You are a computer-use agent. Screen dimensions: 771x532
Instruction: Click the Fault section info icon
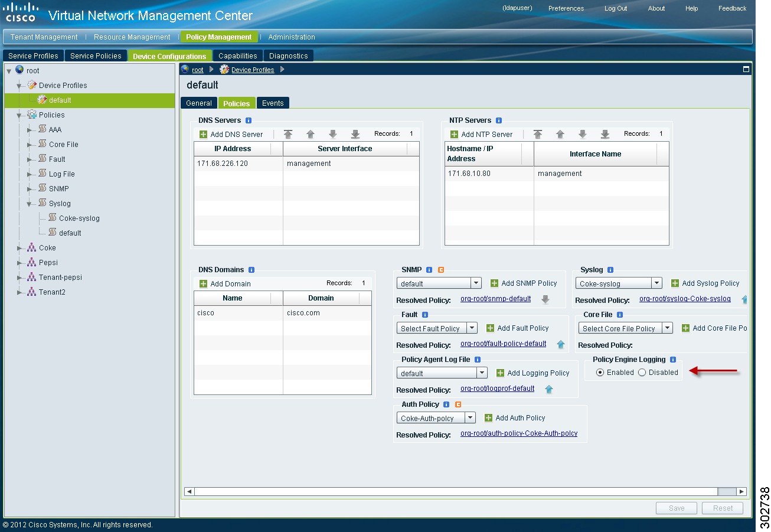point(425,315)
